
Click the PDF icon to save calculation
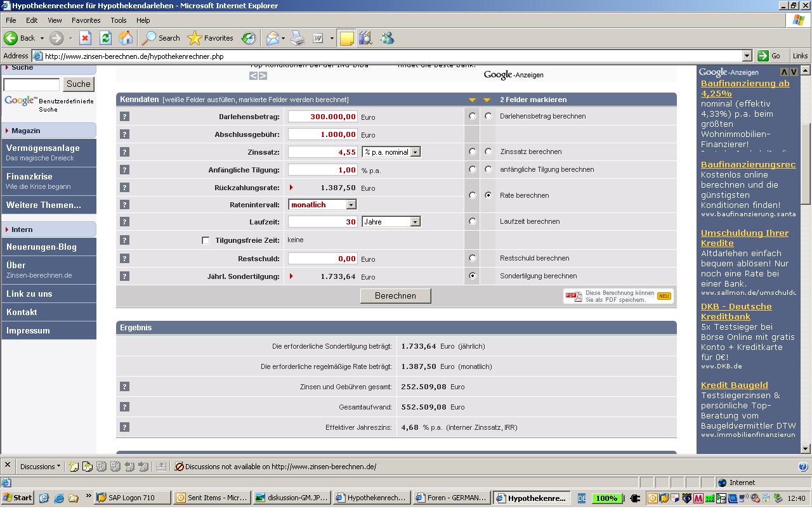573,296
